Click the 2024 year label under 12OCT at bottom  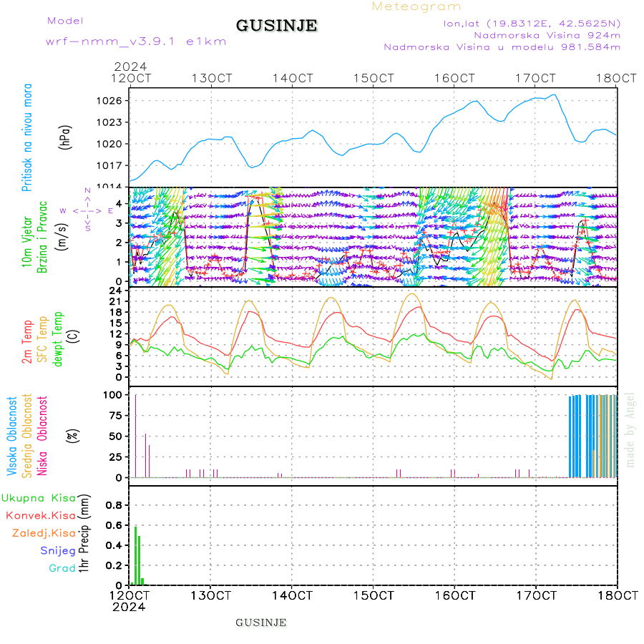coord(129,607)
